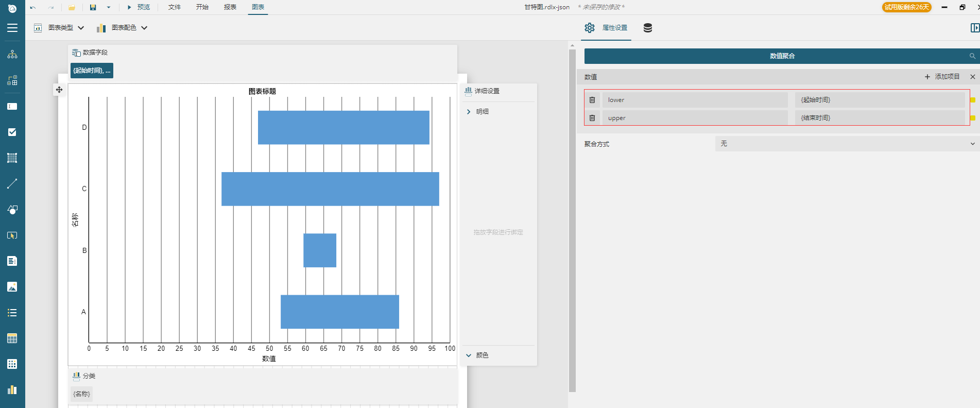The image size is (980, 408).
Task: Expand the 明细 section
Action: coord(469,112)
